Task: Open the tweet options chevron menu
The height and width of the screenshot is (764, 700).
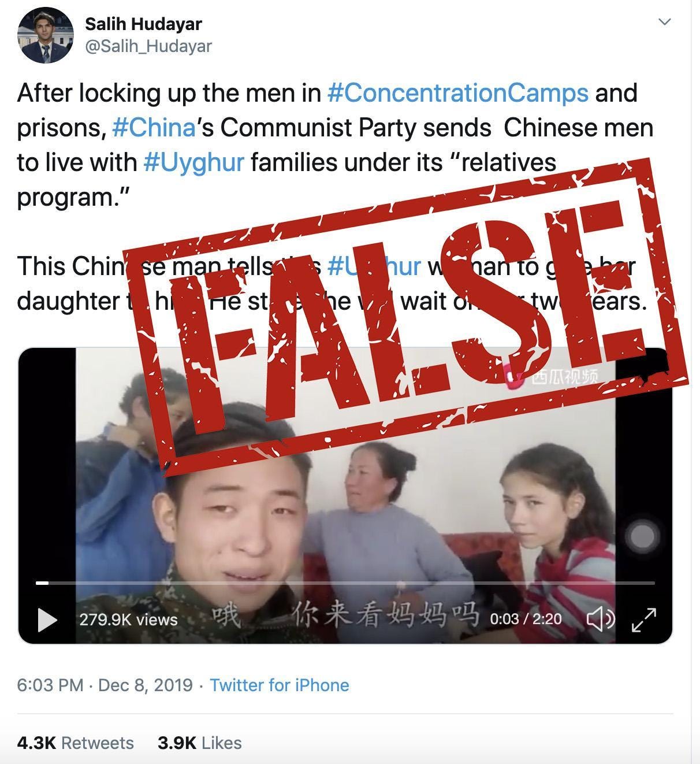Action: [665, 22]
